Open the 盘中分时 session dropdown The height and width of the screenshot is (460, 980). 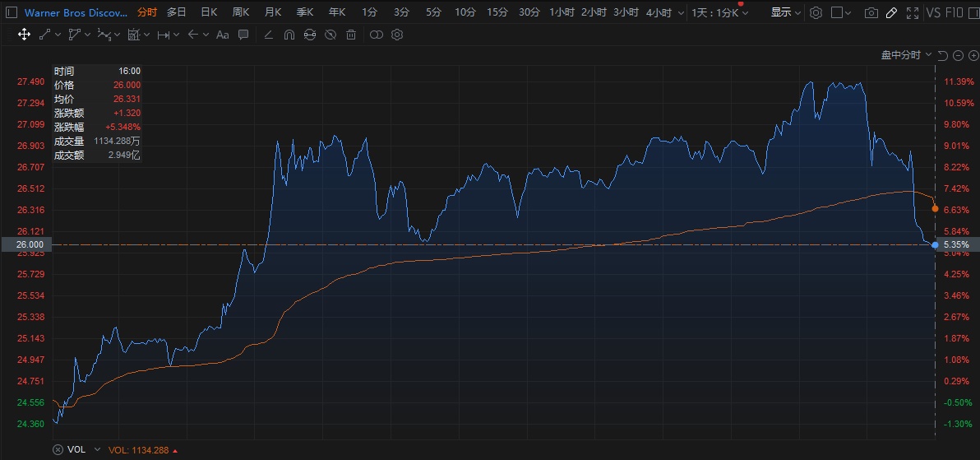click(906, 55)
